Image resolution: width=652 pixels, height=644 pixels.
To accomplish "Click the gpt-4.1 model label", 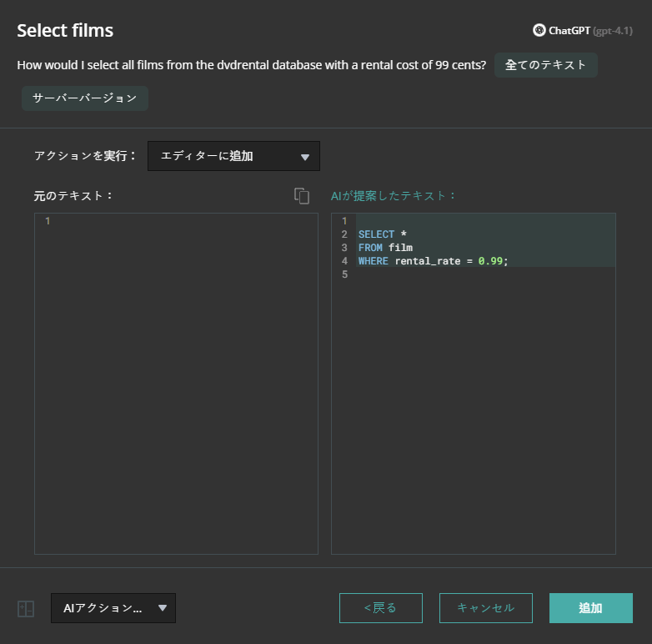I will pyautogui.click(x=613, y=31).
